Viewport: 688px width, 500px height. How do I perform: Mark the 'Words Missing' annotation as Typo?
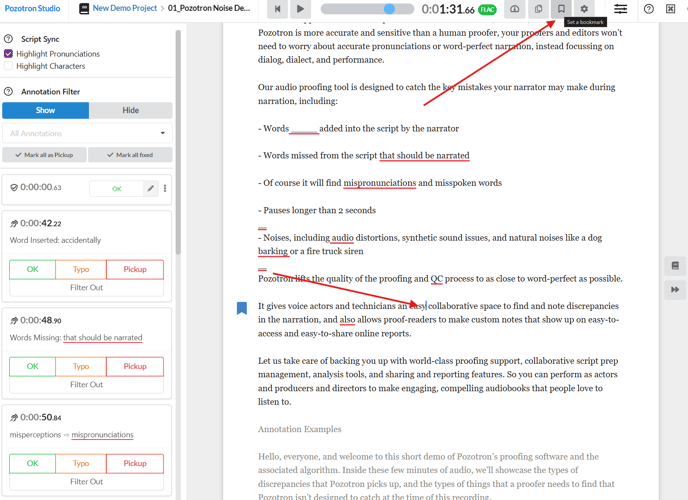point(81,366)
